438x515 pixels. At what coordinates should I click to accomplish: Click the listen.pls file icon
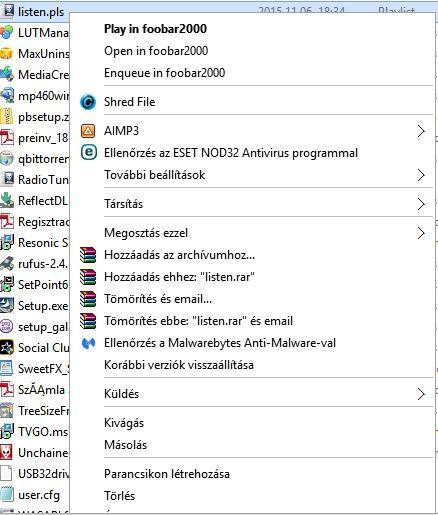pos(7,12)
